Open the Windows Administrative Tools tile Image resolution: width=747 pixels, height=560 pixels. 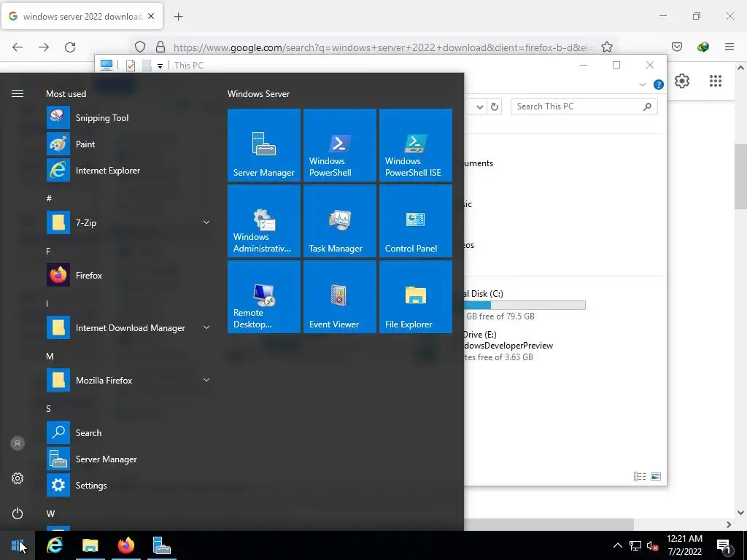(264, 221)
